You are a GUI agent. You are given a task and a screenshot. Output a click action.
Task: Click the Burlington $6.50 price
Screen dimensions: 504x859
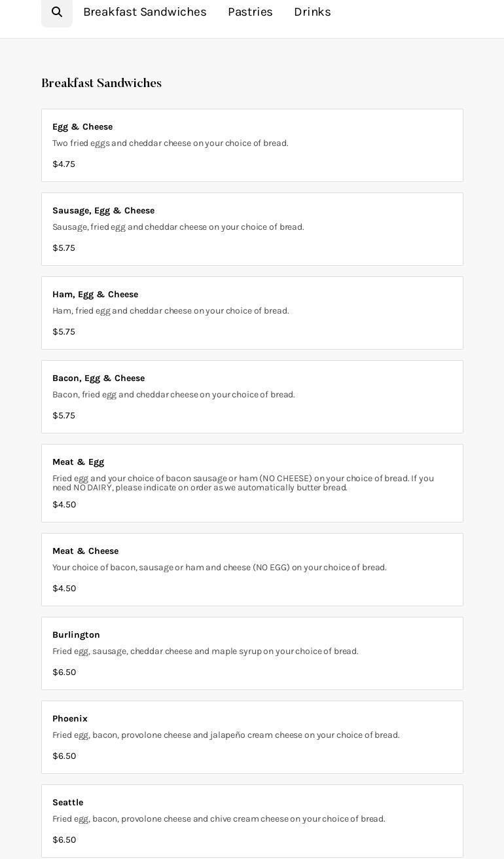coord(64,672)
